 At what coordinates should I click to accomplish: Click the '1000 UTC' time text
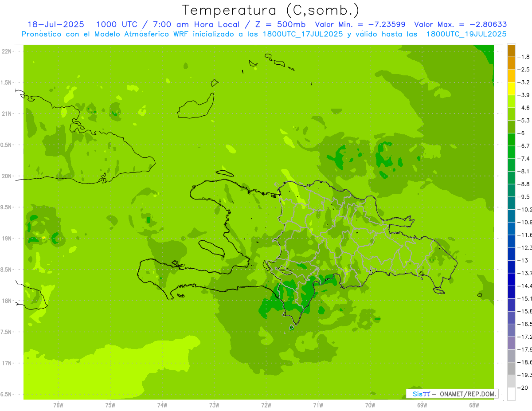click(x=116, y=24)
